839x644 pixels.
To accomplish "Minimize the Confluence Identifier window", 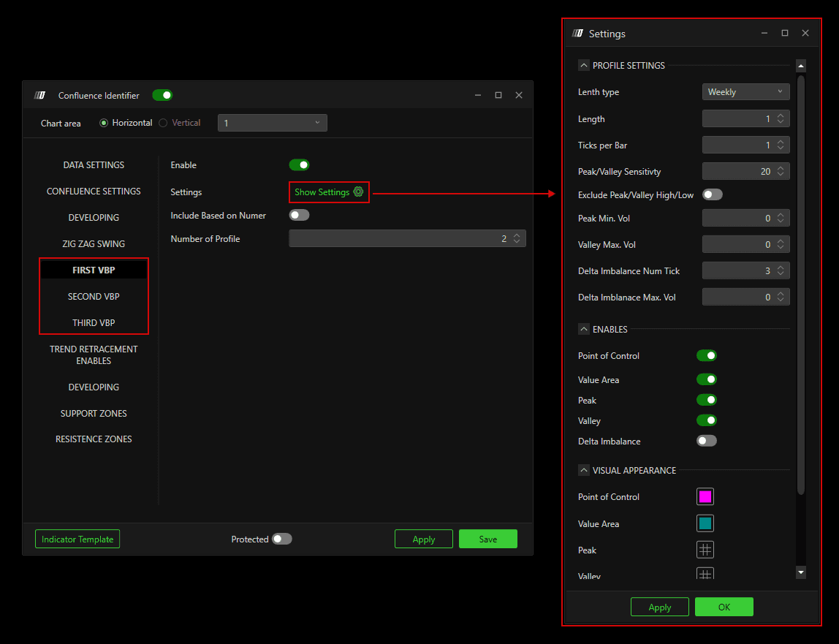I will coord(478,95).
